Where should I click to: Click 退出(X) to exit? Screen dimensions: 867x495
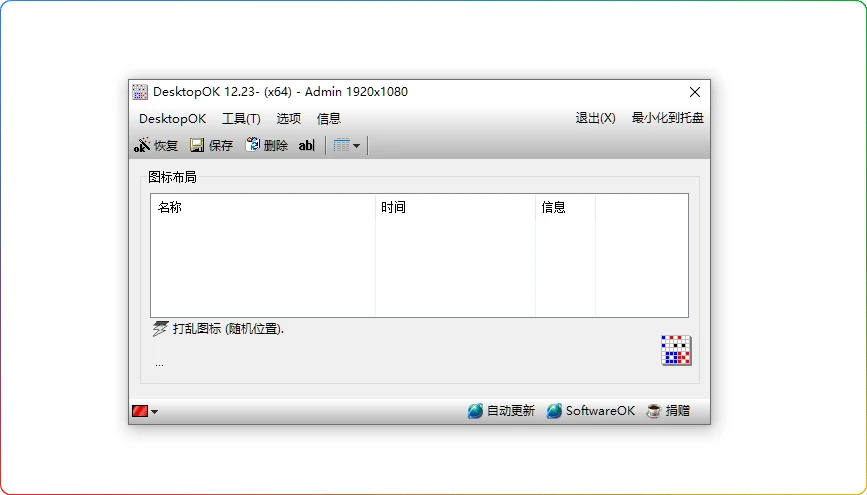pyautogui.click(x=596, y=118)
